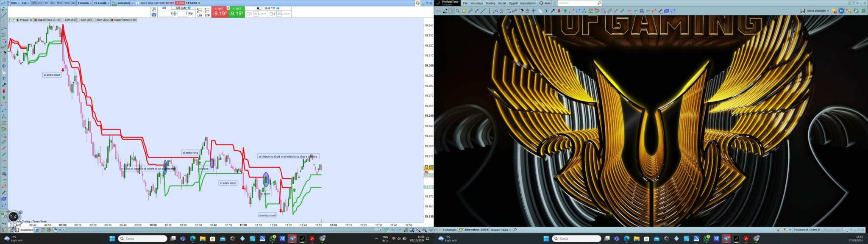Open the 'prova strategie' template dropdown
This screenshot has width=868, height=244.
tap(818, 11)
